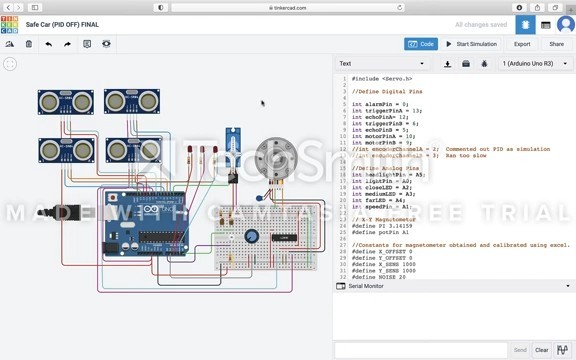
Task: Select the top-right ultrasonic sensor
Action: (x=132, y=101)
